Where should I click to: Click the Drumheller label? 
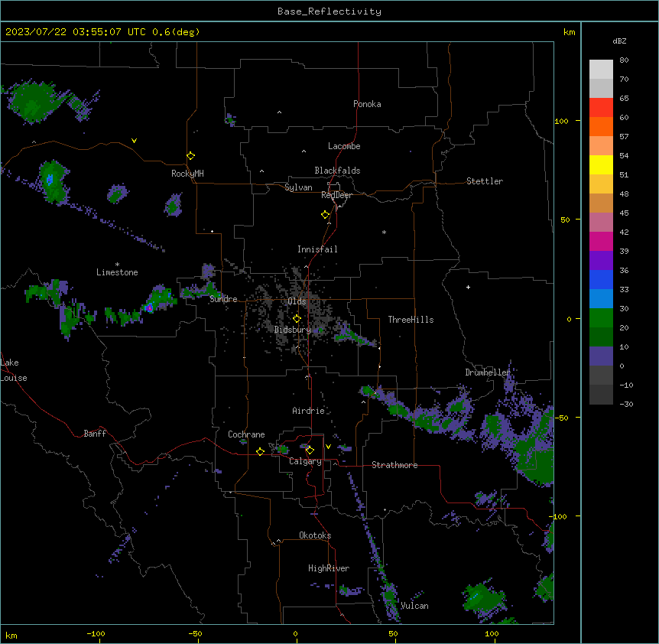pyautogui.click(x=488, y=372)
